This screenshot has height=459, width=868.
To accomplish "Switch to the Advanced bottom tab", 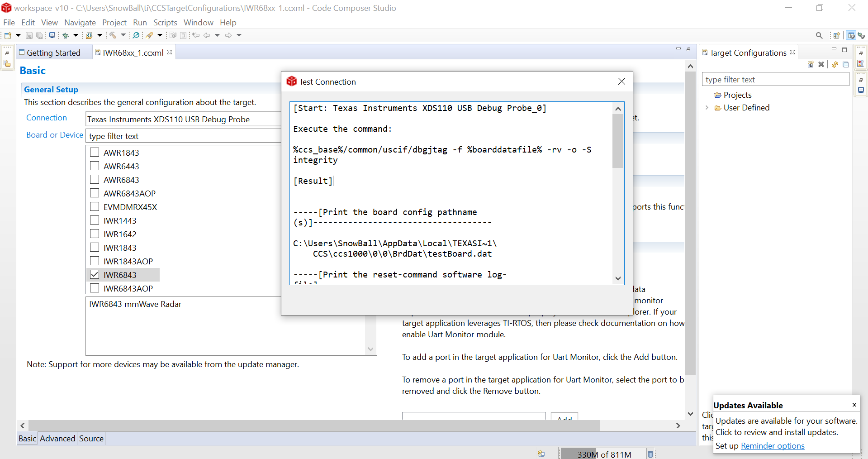I will [57, 438].
